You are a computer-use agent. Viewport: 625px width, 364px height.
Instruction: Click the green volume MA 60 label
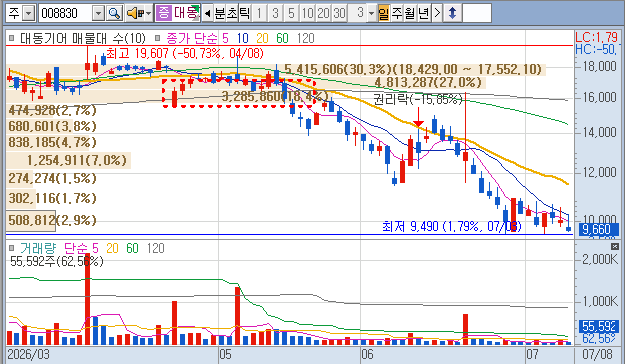(x=132, y=248)
